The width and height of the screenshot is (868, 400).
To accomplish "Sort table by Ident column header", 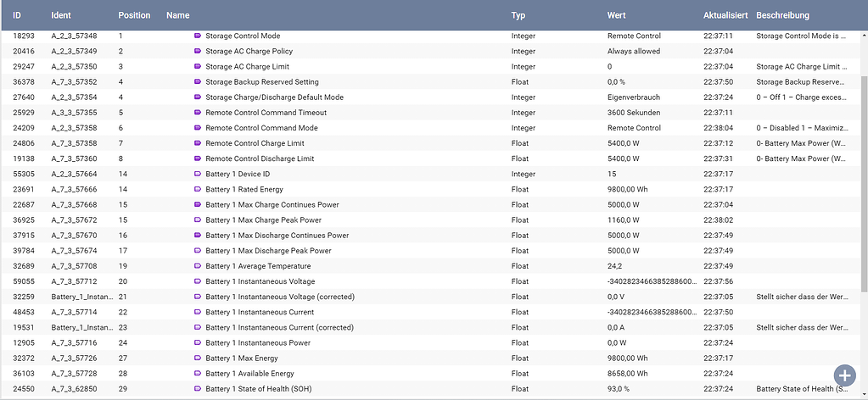I will point(61,15).
